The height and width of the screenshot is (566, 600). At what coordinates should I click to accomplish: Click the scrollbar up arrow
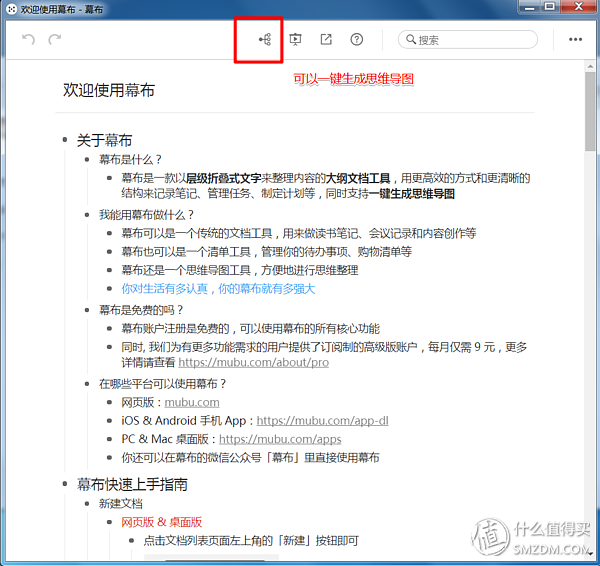point(590,66)
